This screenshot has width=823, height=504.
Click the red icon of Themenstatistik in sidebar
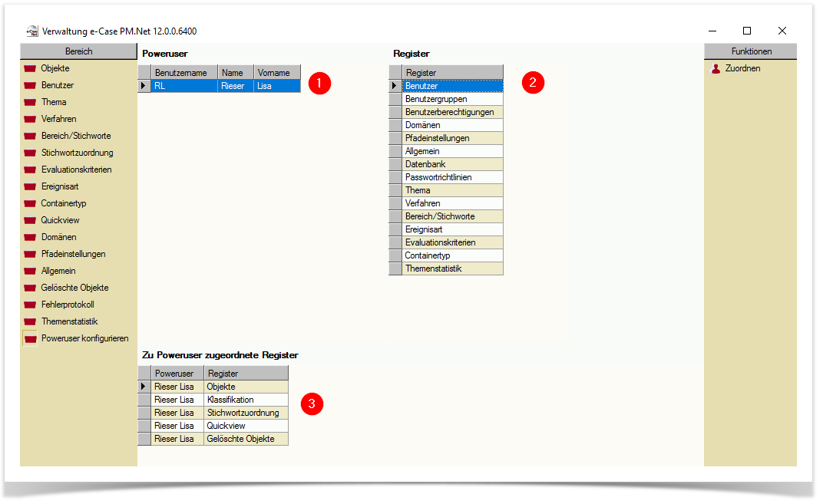(x=30, y=321)
